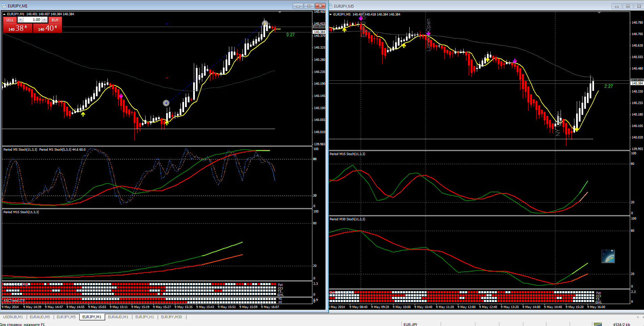This screenshot has height=326, width=644.
Task: Click the 140.384 price label on the M1 axis
Action: coord(319,32)
